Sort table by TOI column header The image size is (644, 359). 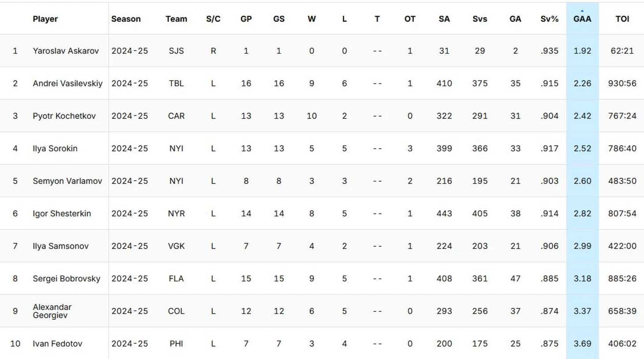pyautogui.click(x=622, y=19)
